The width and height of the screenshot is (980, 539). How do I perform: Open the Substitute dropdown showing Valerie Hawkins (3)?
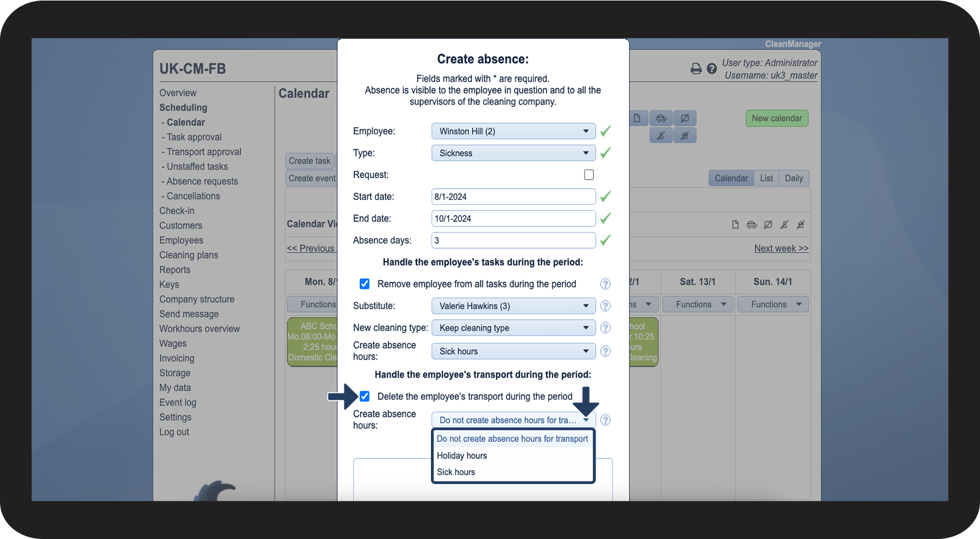point(514,306)
